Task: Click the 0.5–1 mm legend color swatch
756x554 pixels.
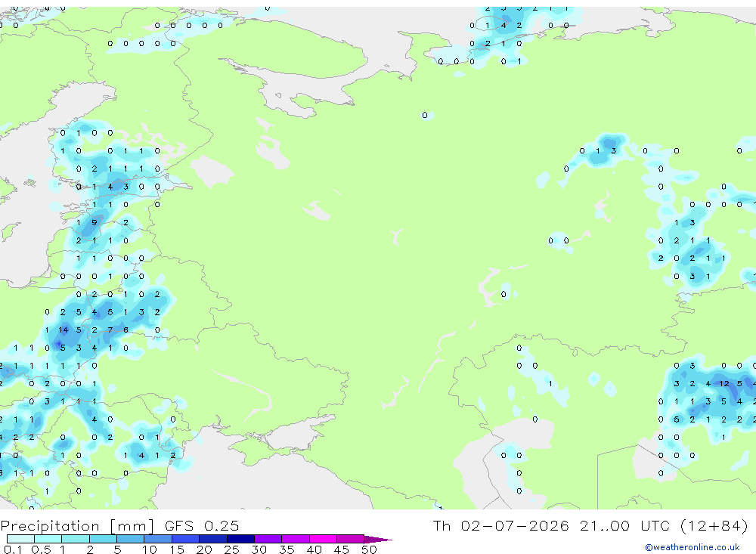Action: pos(48,539)
